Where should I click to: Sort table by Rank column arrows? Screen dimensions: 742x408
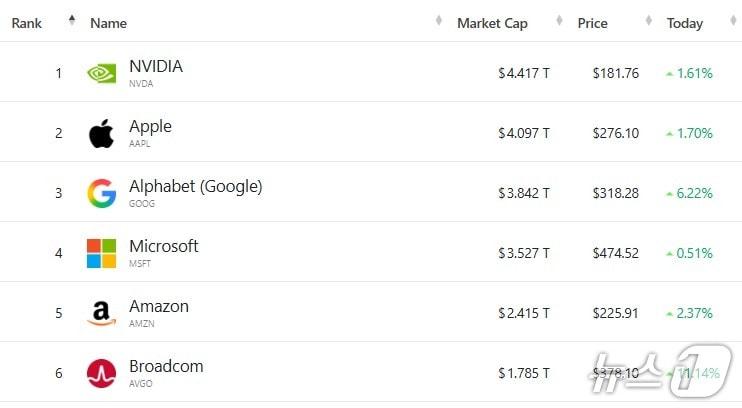tap(71, 21)
